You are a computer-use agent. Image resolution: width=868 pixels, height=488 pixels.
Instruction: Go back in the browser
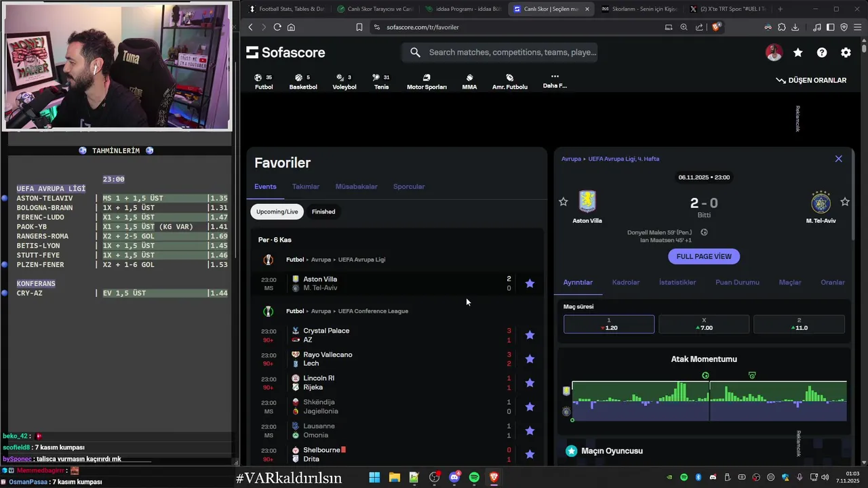click(250, 27)
